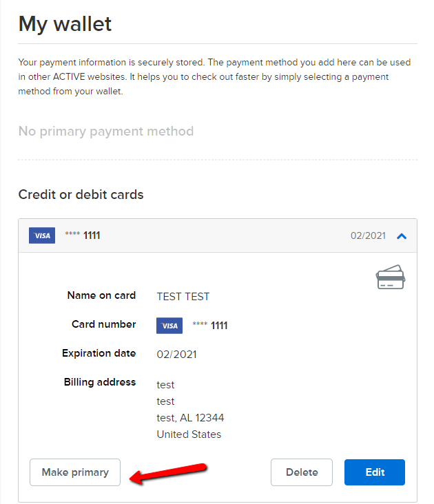Collapse the card details with the chevron
Screen dimensions: 434x504
tap(402, 236)
